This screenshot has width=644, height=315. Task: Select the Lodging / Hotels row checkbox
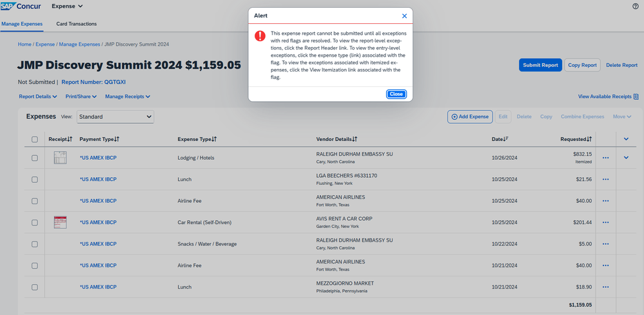[35, 158]
